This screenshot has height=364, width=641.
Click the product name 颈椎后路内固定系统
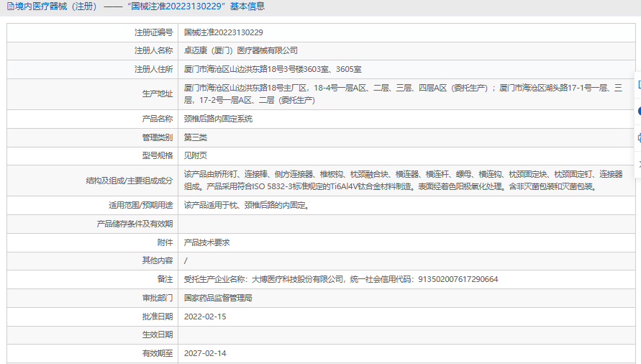(x=218, y=119)
